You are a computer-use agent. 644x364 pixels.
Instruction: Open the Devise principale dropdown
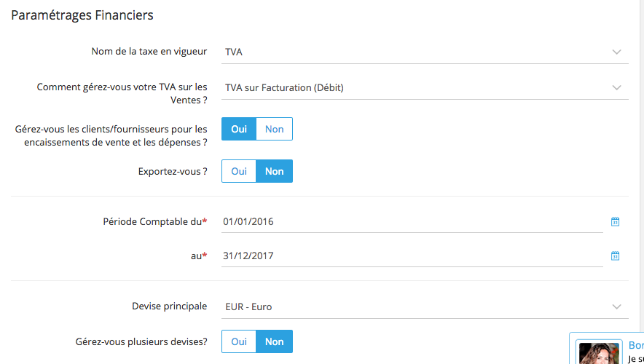pyautogui.click(x=425, y=307)
